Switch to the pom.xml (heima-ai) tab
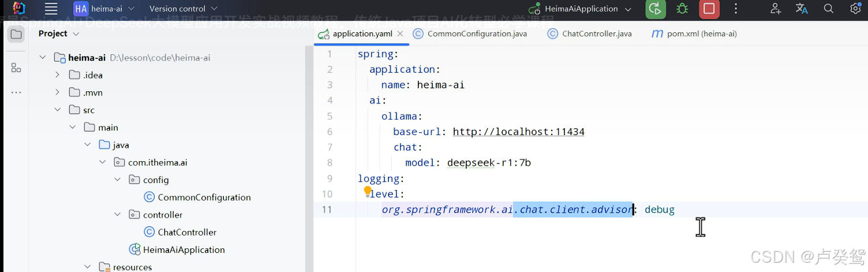The image size is (868, 272). click(694, 34)
